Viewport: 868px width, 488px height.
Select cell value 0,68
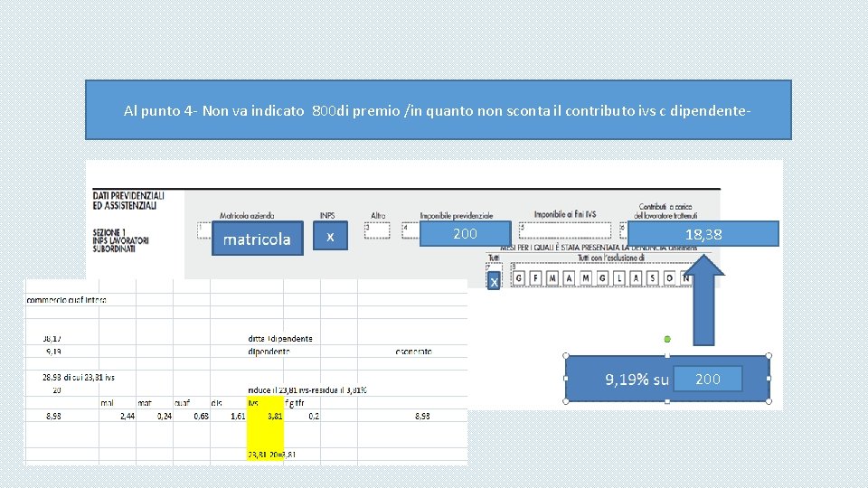pyautogui.click(x=192, y=416)
